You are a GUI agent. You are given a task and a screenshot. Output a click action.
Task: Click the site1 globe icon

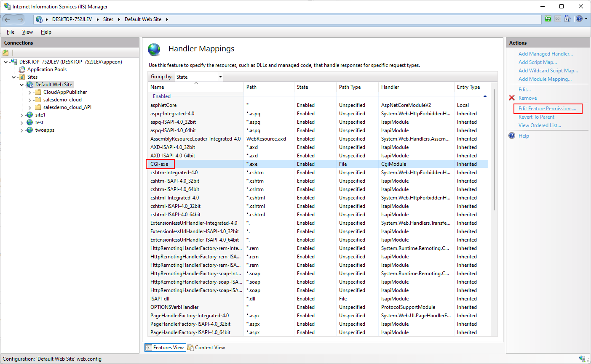pos(30,115)
